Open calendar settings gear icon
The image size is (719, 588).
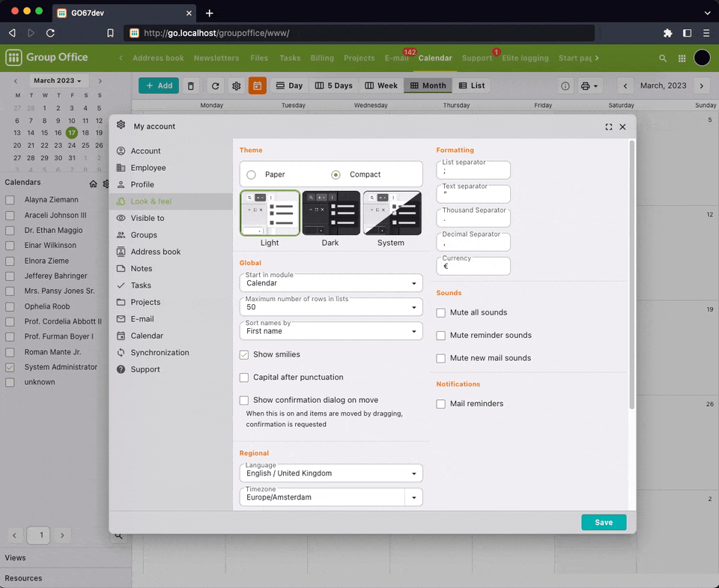click(237, 86)
